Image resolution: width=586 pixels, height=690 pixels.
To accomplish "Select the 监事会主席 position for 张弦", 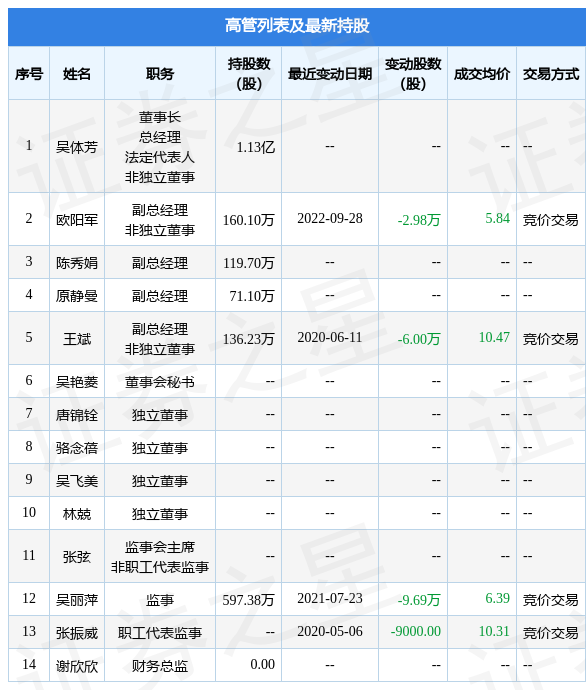I will pos(160,547).
